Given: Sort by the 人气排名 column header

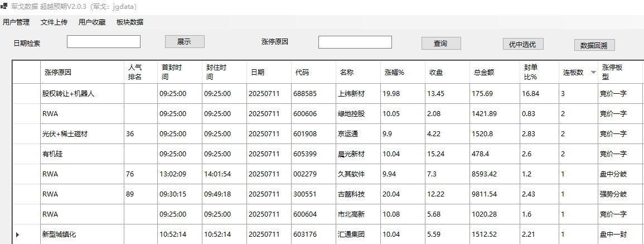Looking at the screenshot, I should pyautogui.click(x=141, y=72).
